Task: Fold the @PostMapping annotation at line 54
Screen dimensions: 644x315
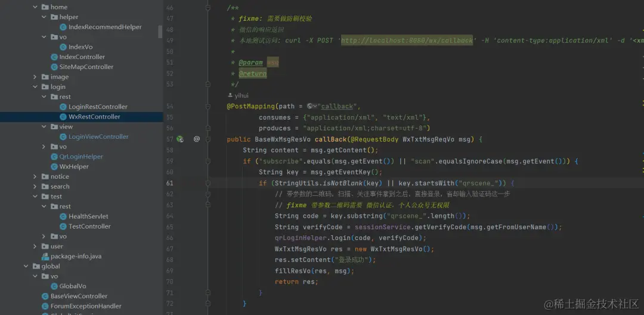Action: coord(208,106)
